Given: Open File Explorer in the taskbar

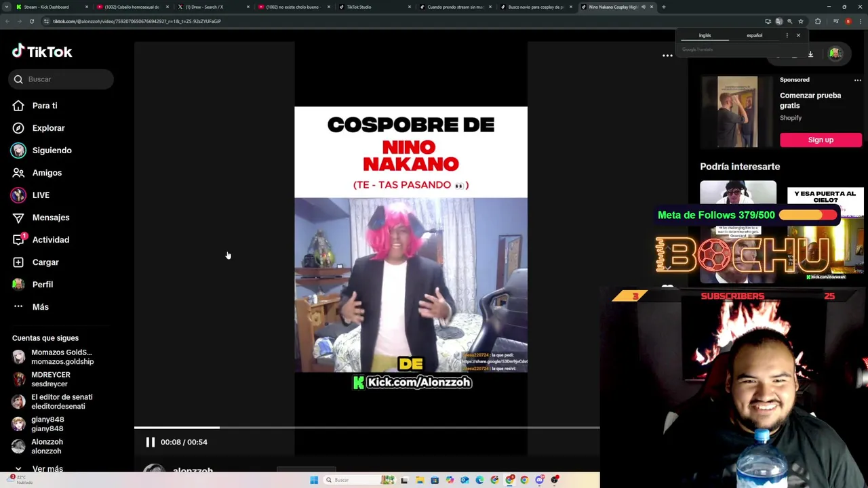Looking at the screenshot, I should pos(420,480).
